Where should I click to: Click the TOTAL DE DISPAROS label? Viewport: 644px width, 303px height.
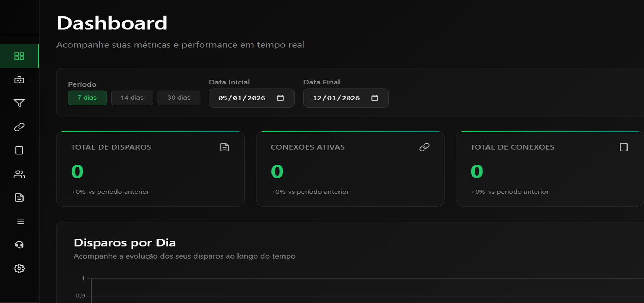pyautogui.click(x=111, y=147)
